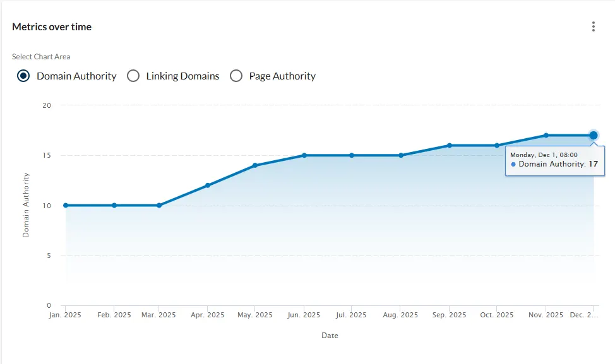This screenshot has height=364, width=615.
Task: Open the three-dot options menu
Action: [593, 26]
